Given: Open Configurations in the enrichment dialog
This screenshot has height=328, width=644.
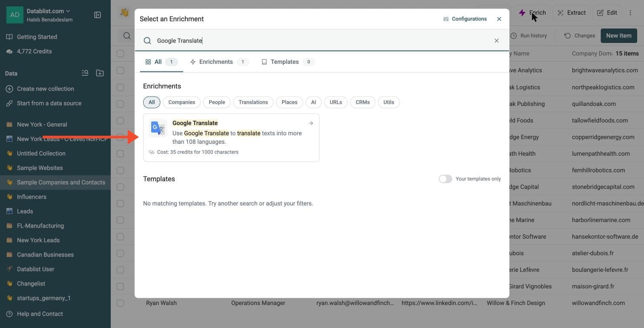Looking at the screenshot, I should pyautogui.click(x=465, y=19).
